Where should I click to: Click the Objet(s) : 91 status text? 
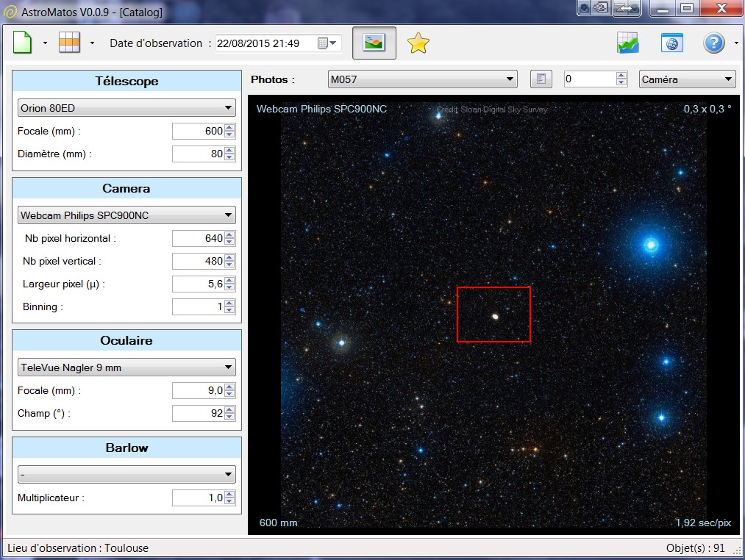coord(696,548)
